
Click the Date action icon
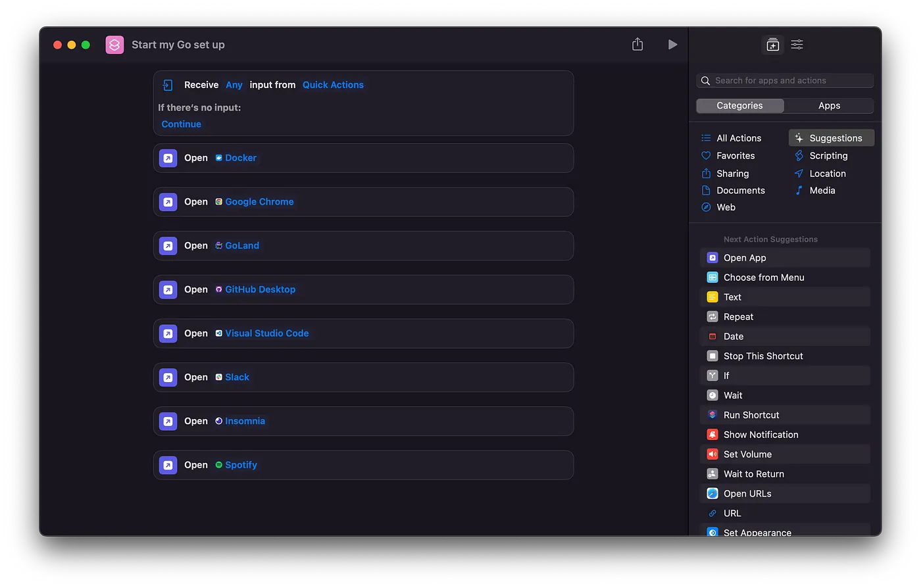(x=712, y=336)
